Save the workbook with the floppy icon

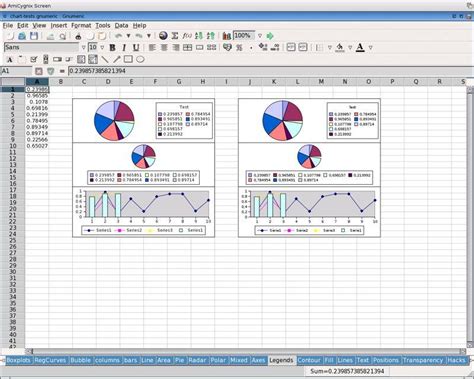coord(34,36)
